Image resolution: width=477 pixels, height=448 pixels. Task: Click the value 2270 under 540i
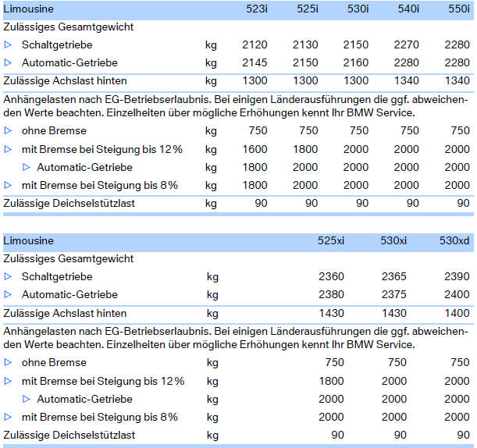407,45
